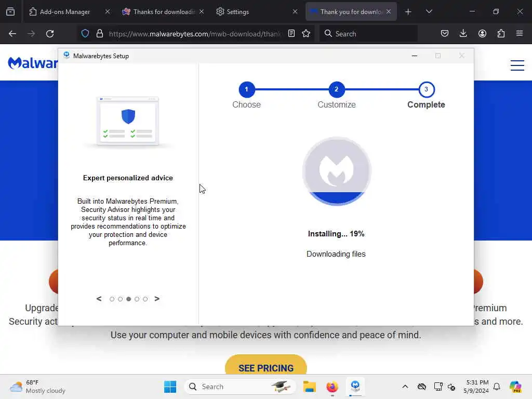The height and width of the screenshot is (399, 532).
Task: Click step 3 Complete circle
Action: click(426, 89)
